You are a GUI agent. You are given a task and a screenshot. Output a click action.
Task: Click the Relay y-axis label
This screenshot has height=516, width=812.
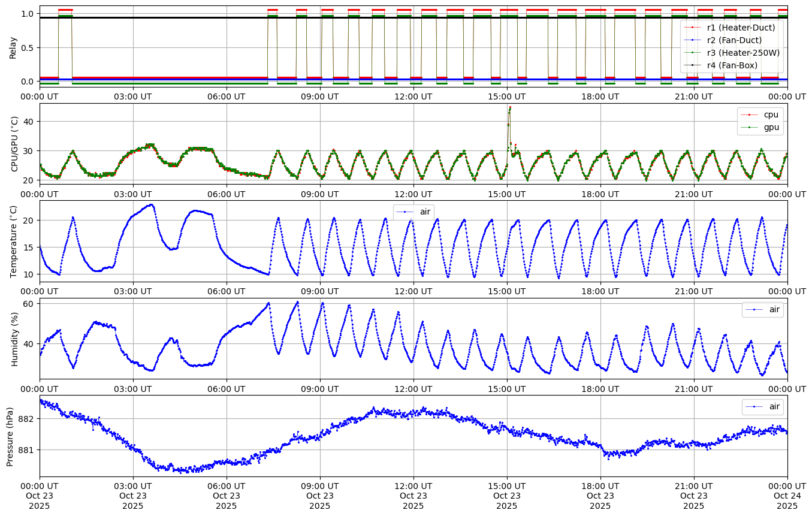[13, 47]
